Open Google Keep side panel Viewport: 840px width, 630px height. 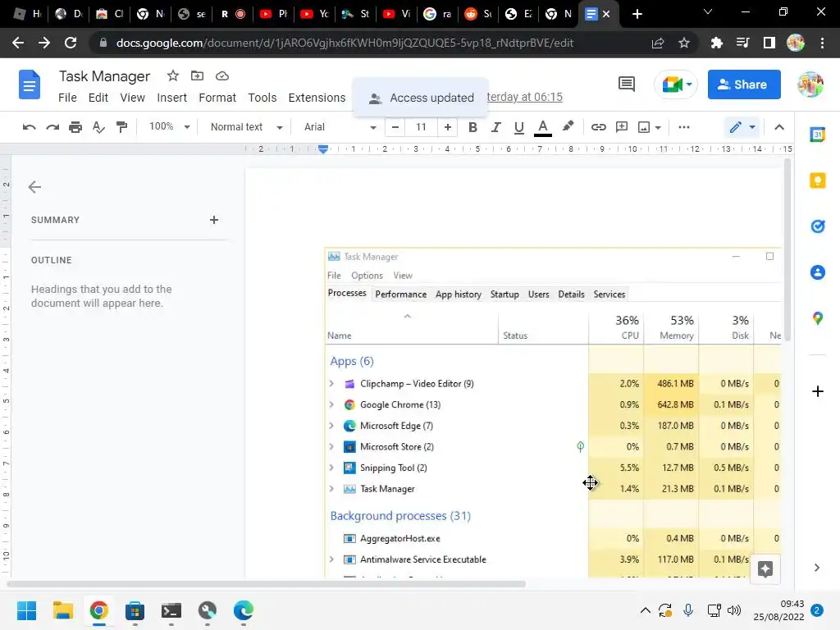(x=817, y=180)
